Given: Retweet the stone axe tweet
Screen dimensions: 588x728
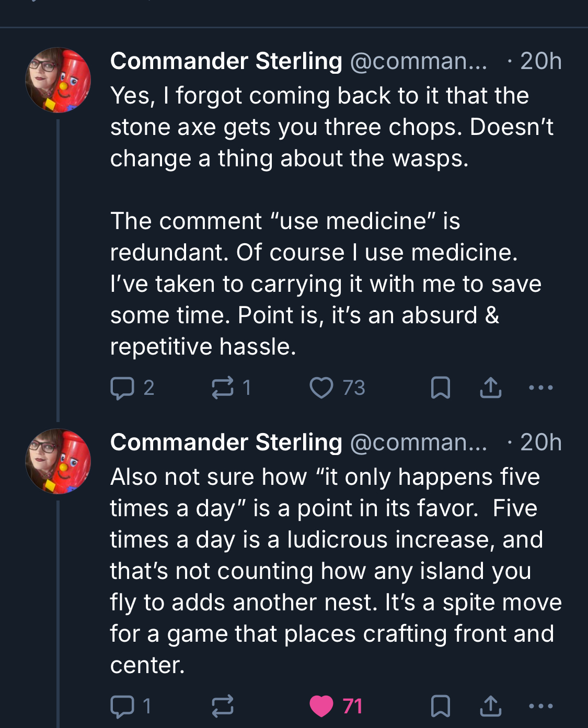Looking at the screenshot, I should tap(223, 388).
